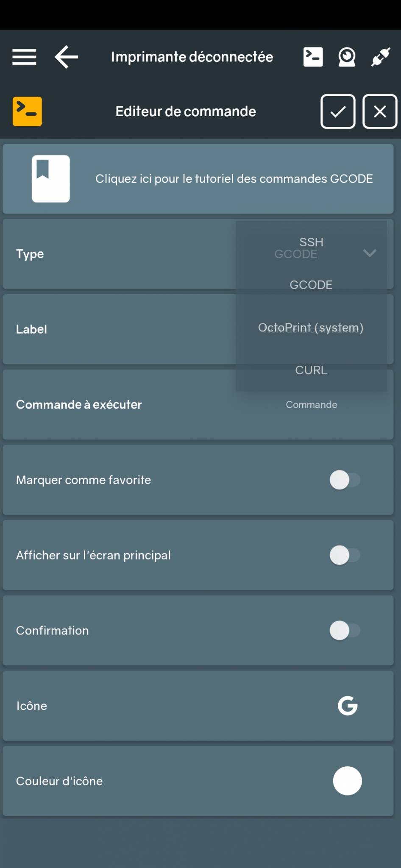The width and height of the screenshot is (401, 868).
Task: Open the webcam view icon
Action: coord(347,57)
